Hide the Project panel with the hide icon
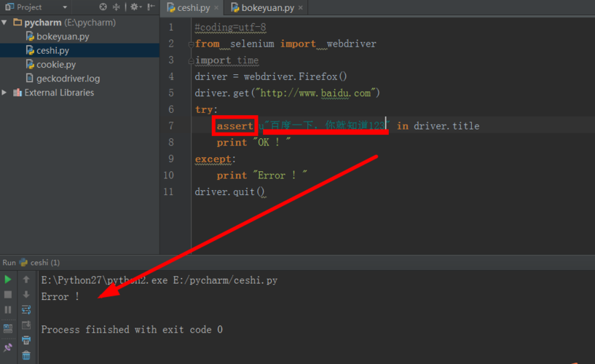Viewport: 595px width, 364px height. click(x=151, y=7)
